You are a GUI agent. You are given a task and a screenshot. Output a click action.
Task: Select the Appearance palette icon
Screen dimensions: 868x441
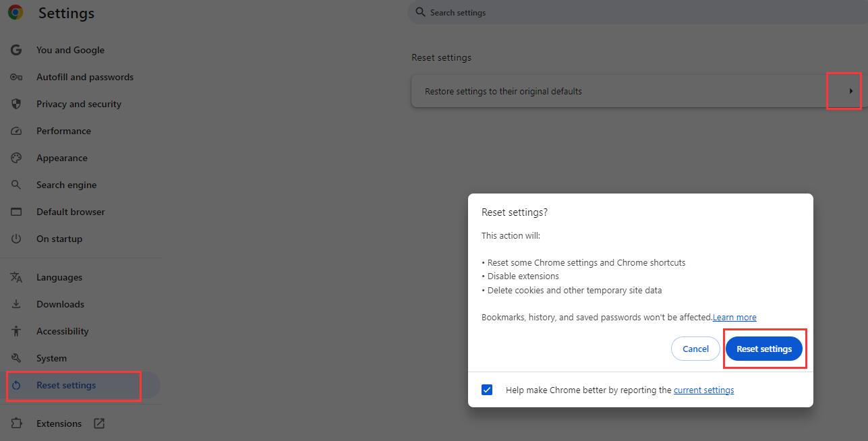point(16,157)
